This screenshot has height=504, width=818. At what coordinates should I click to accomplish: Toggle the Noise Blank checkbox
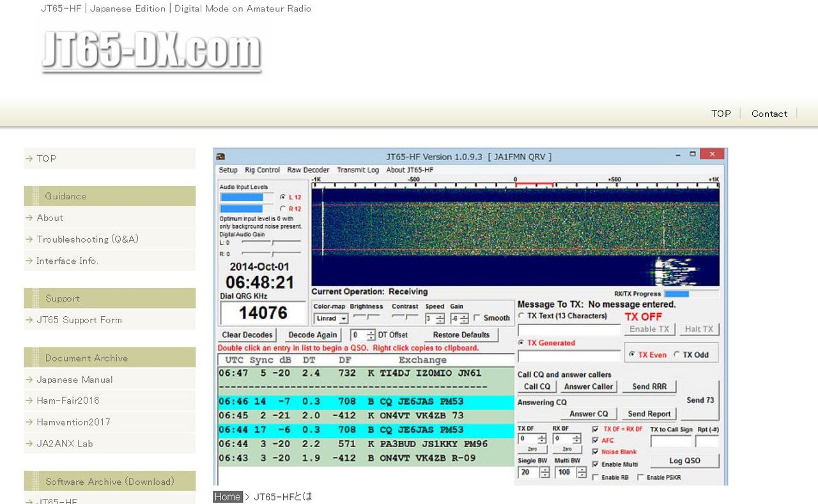(x=596, y=452)
